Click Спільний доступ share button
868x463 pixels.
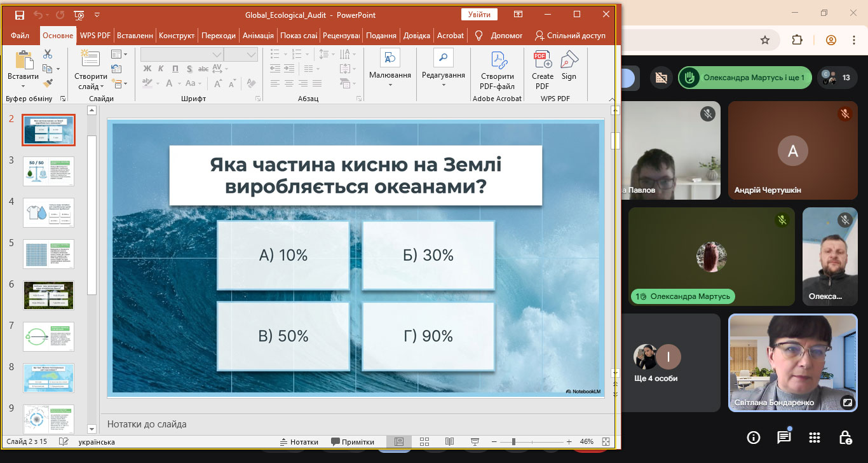570,36
